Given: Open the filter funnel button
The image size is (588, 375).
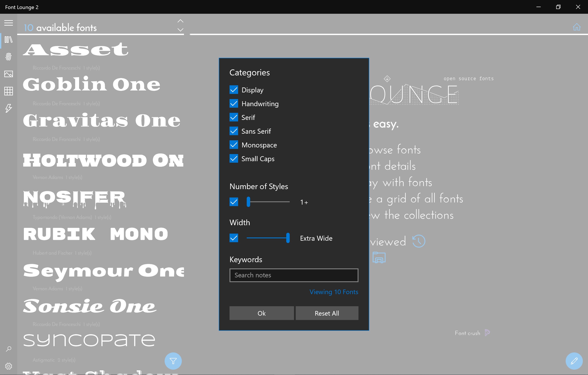Looking at the screenshot, I should point(173,361).
